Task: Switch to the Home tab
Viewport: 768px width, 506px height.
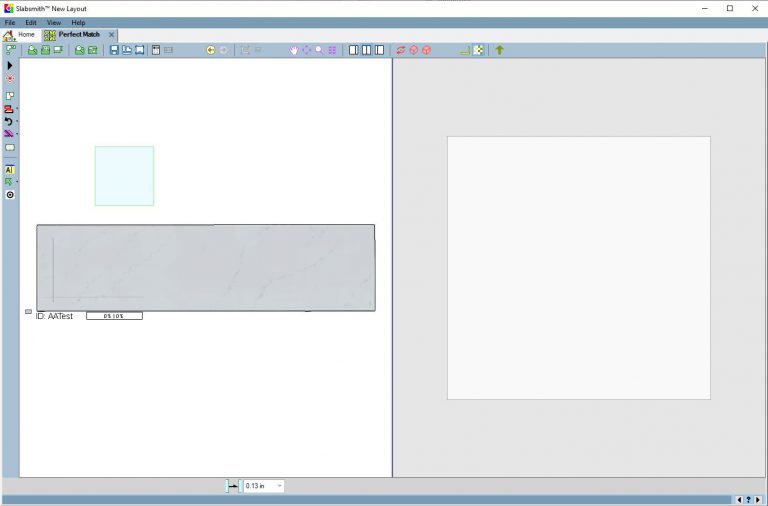Action: tap(26, 35)
